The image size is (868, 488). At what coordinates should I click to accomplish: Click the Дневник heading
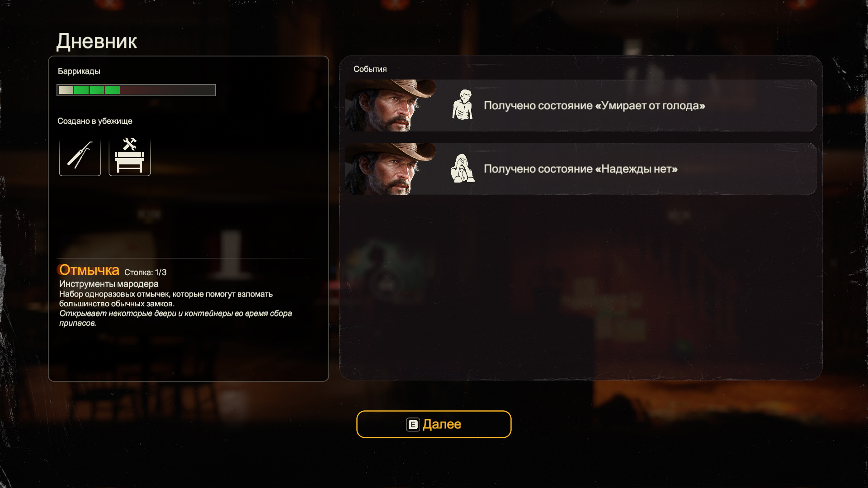click(97, 42)
